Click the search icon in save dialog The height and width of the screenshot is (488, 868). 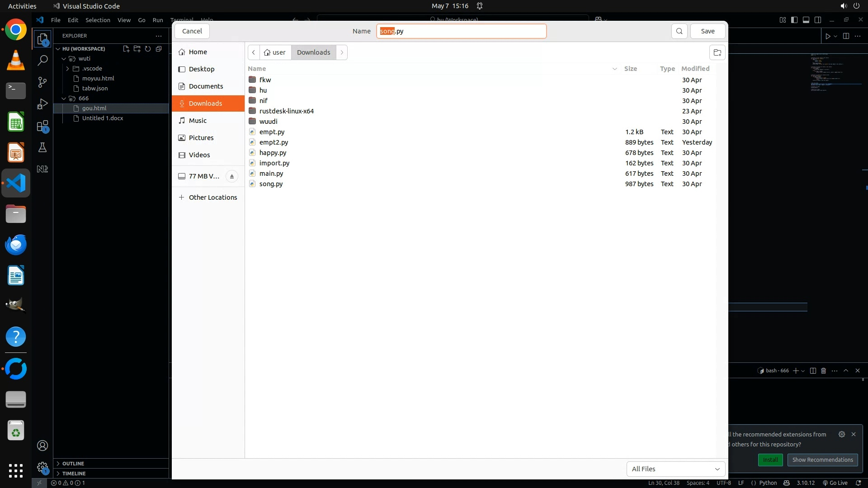[679, 31]
